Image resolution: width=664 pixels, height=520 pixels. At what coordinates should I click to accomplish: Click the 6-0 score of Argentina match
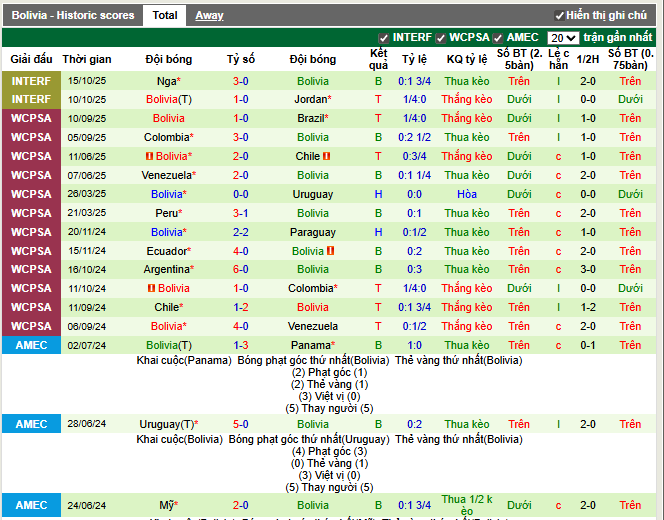(241, 269)
